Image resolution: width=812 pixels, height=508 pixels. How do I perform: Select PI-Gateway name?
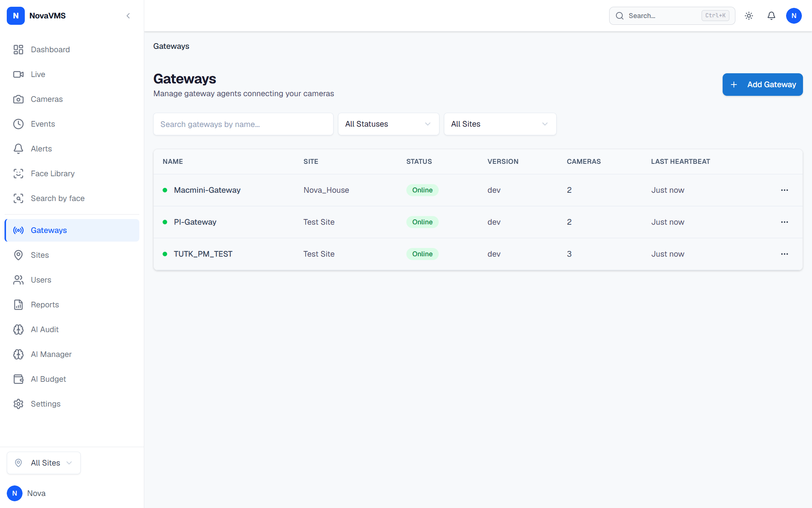pos(195,222)
